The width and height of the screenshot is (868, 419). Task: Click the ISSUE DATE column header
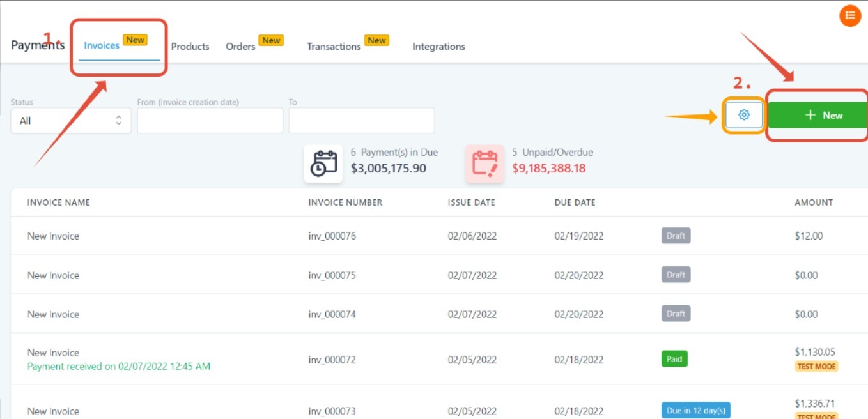pyautogui.click(x=471, y=202)
